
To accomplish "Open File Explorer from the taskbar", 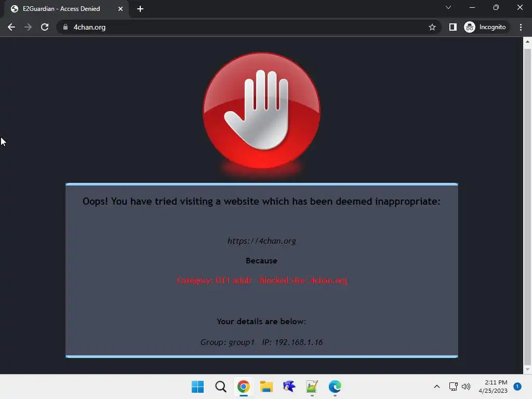I will click(267, 387).
